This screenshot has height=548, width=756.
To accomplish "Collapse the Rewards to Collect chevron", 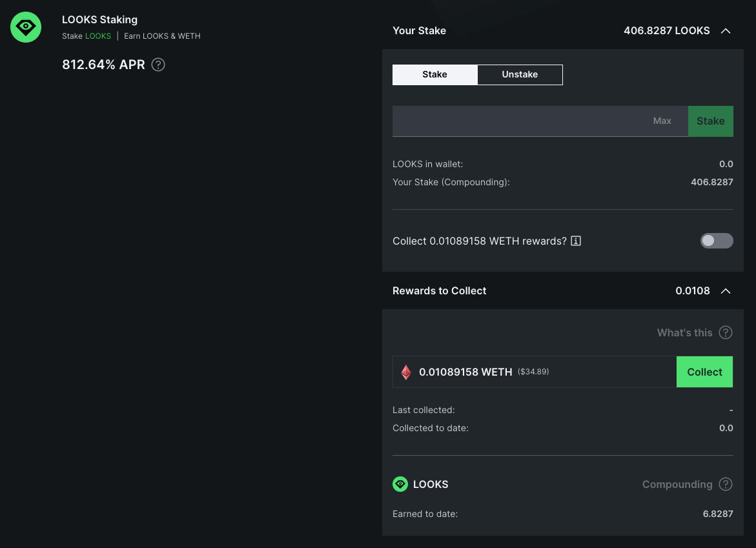I will point(726,291).
